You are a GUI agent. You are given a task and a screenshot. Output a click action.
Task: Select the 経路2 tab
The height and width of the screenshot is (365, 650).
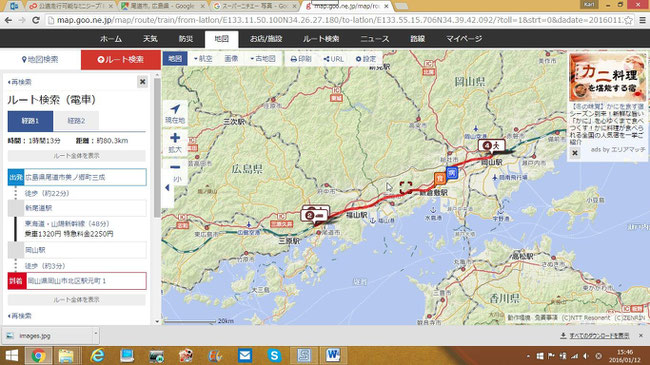(76, 121)
